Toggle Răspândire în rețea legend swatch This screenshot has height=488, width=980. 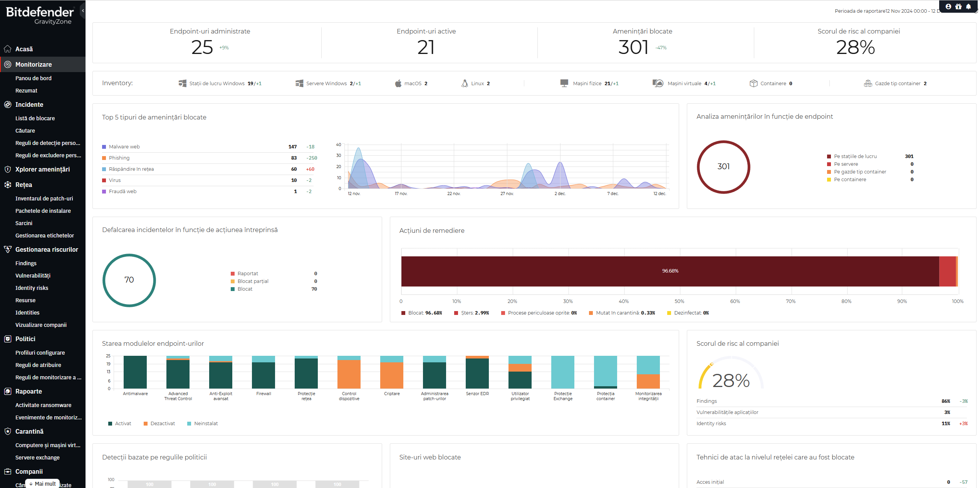(x=104, y=169)
